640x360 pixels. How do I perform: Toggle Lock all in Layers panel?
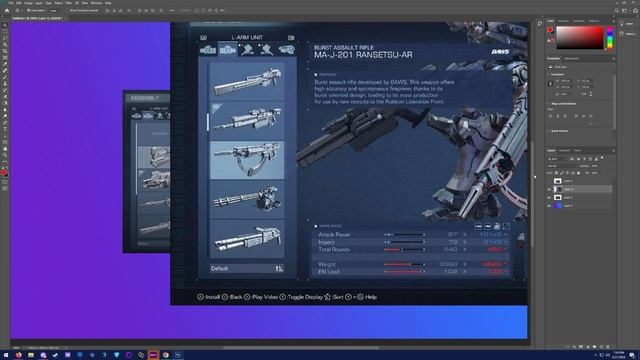coord(578,173)
